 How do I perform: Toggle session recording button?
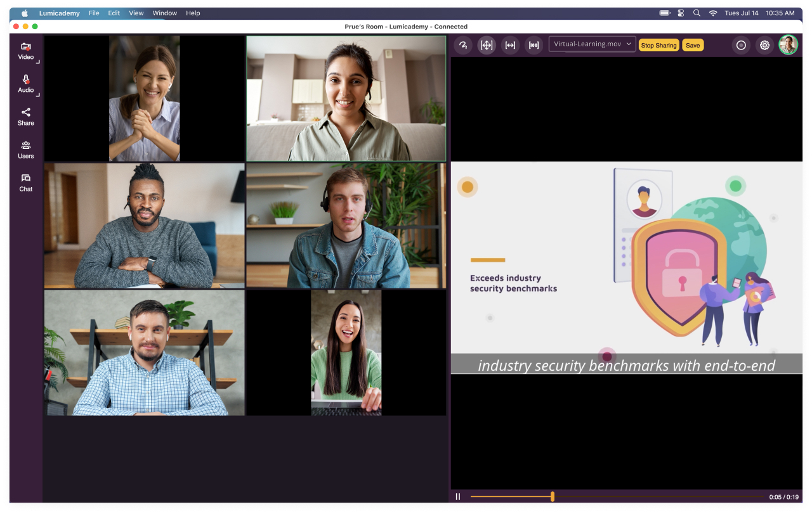[741, 45]
